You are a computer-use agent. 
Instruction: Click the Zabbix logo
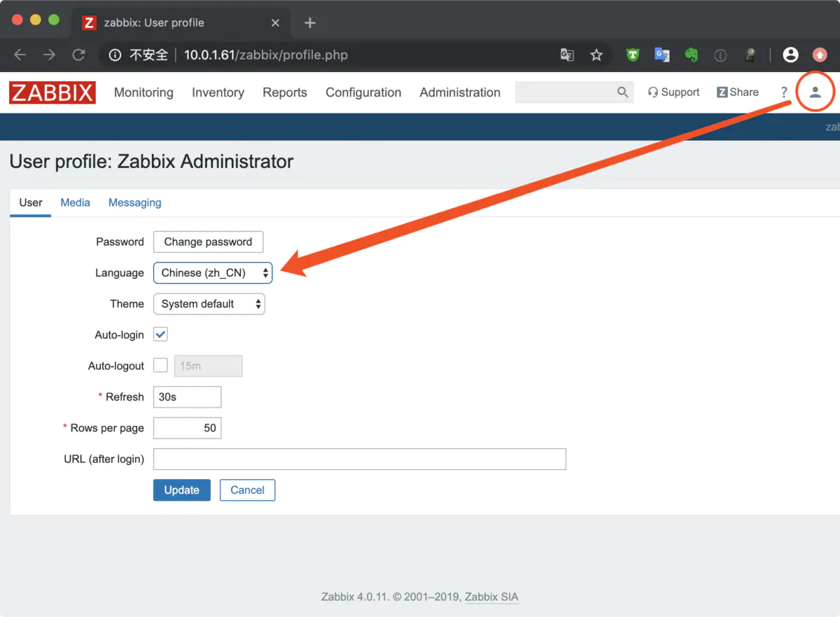coord(52,92)
